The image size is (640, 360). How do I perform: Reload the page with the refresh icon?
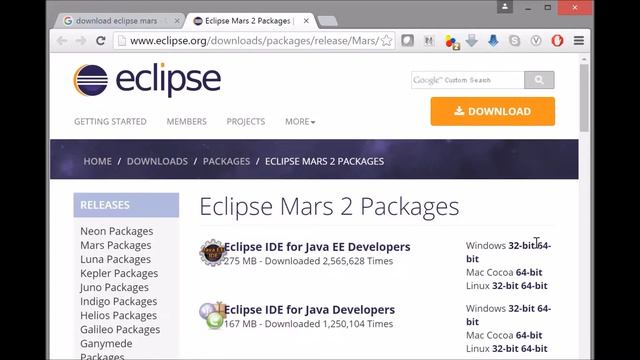coord(100,41)
